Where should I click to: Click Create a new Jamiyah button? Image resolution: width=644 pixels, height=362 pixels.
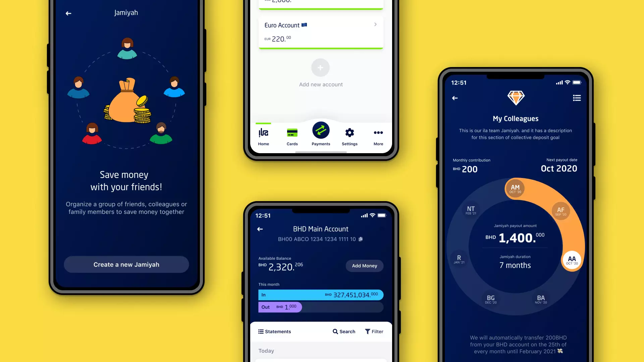[126, 264]
